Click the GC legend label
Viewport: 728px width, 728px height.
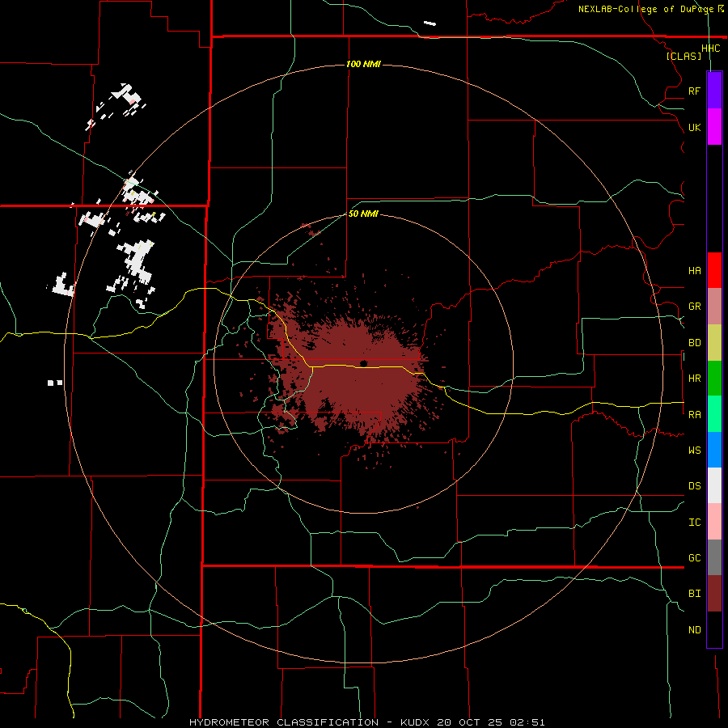(x=694, y=558)
